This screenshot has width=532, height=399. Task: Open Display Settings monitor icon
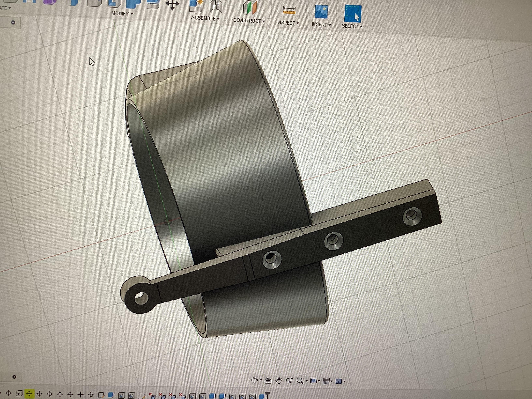(x=313, y=381)
